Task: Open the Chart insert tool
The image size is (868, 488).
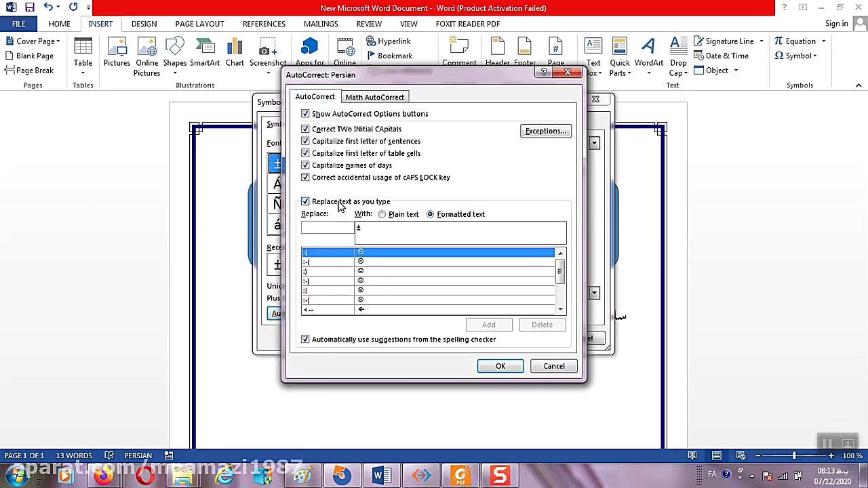Action: [x=235, y=53]
